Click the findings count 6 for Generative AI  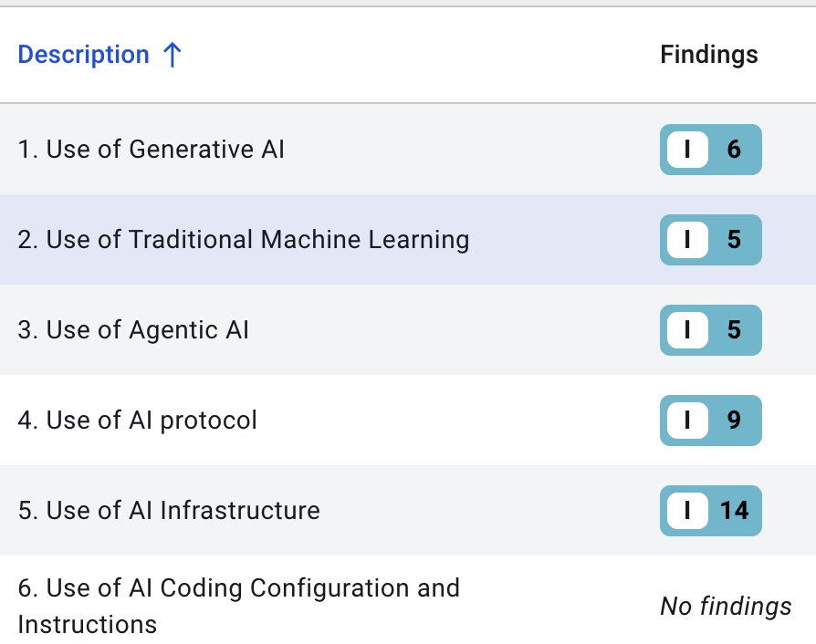(x=734, y=150)
